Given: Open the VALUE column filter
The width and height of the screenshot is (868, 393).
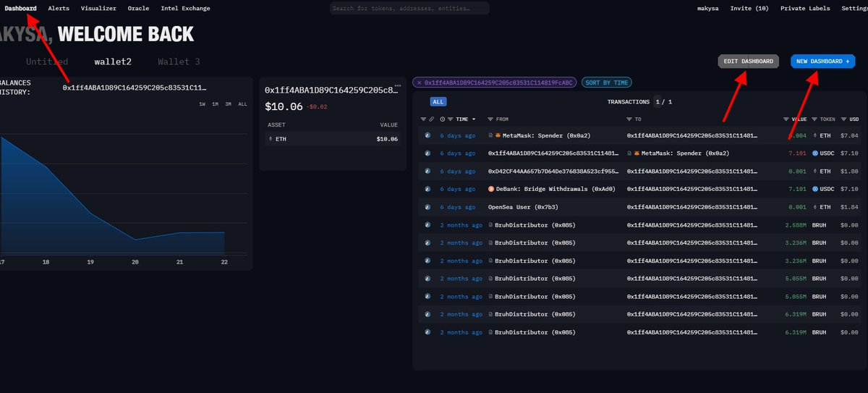Looking at the screenshot, I should click(x=786, y=119).
